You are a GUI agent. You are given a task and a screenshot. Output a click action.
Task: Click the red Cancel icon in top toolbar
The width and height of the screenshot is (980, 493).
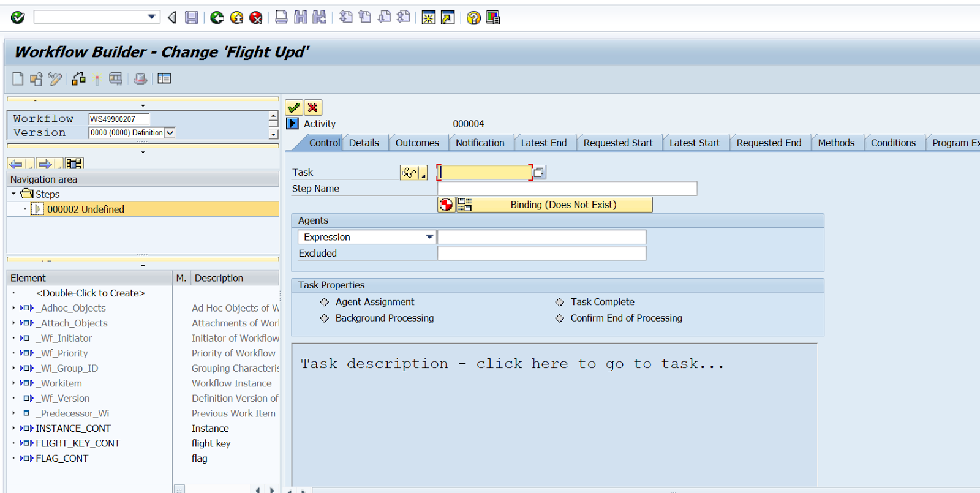[x=256, y=18]
